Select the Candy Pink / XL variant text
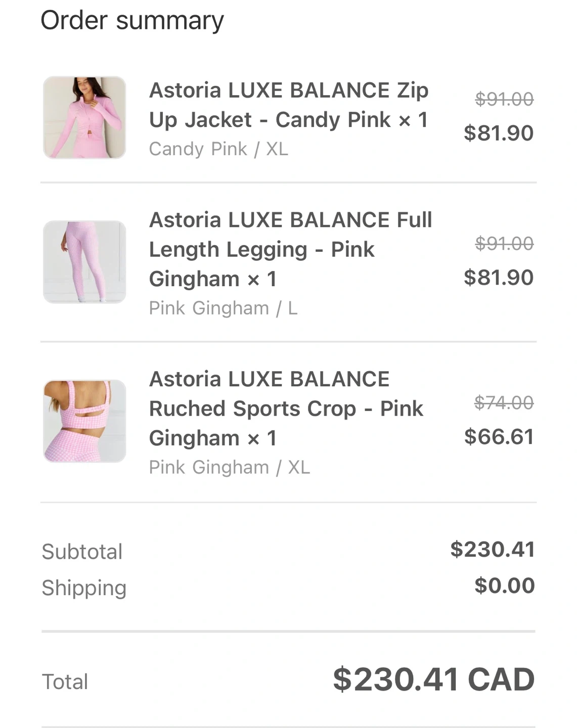This screenshot has height=728, width=577. [218, 149]
